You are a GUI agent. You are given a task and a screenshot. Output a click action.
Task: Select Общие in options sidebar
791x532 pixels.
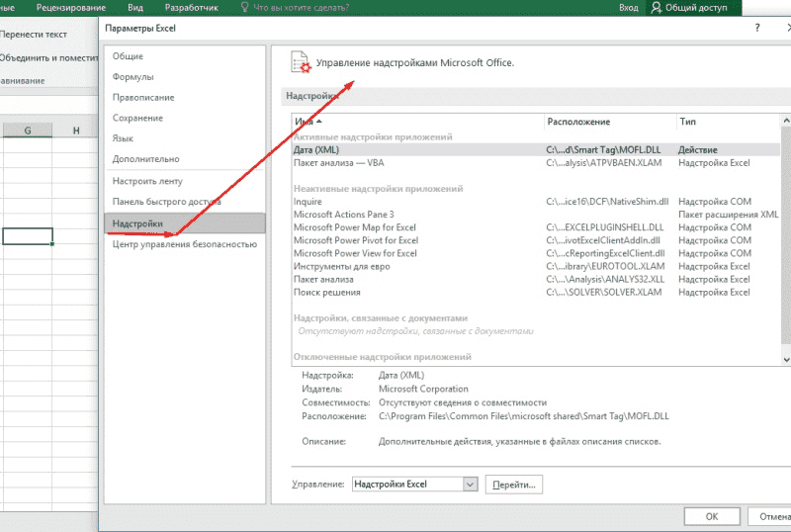point(185,56)
